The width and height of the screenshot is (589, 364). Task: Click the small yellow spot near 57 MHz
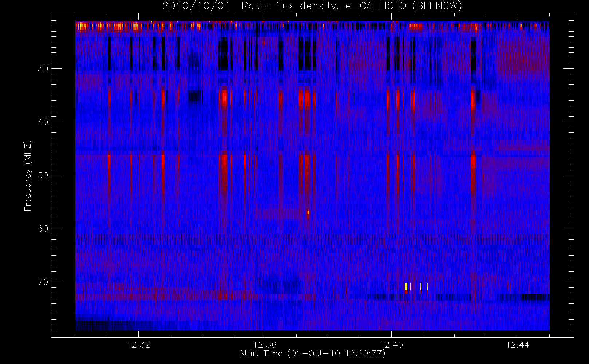click(308, 212)
